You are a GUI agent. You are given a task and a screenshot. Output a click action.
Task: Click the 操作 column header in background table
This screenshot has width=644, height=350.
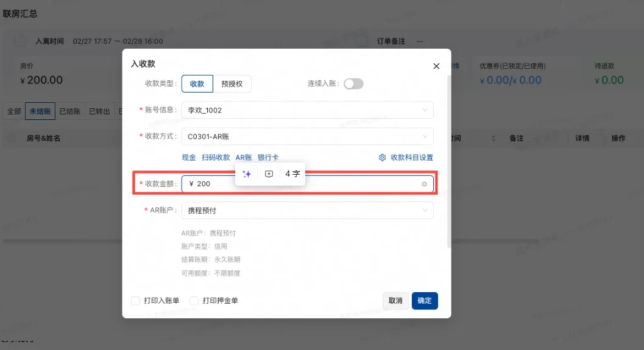coord(618,138)
